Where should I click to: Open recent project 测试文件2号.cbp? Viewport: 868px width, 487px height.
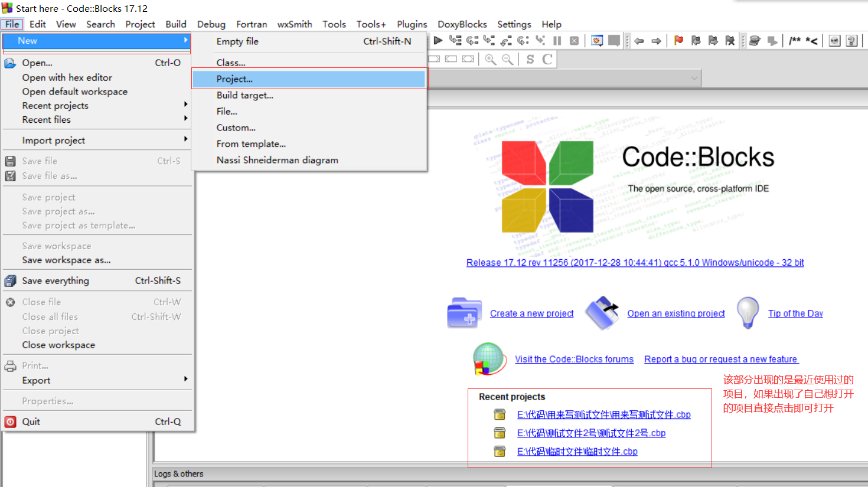coord(591,433)
